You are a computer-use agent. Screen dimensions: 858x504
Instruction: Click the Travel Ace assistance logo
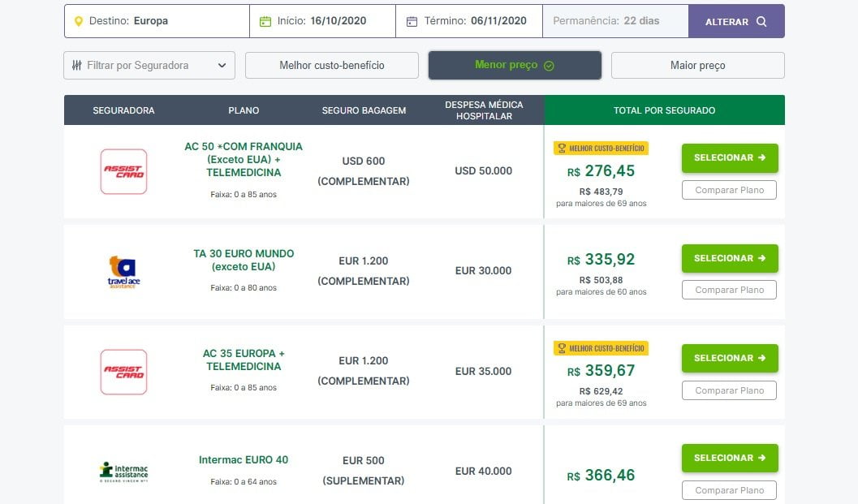(x=123, y=272)
